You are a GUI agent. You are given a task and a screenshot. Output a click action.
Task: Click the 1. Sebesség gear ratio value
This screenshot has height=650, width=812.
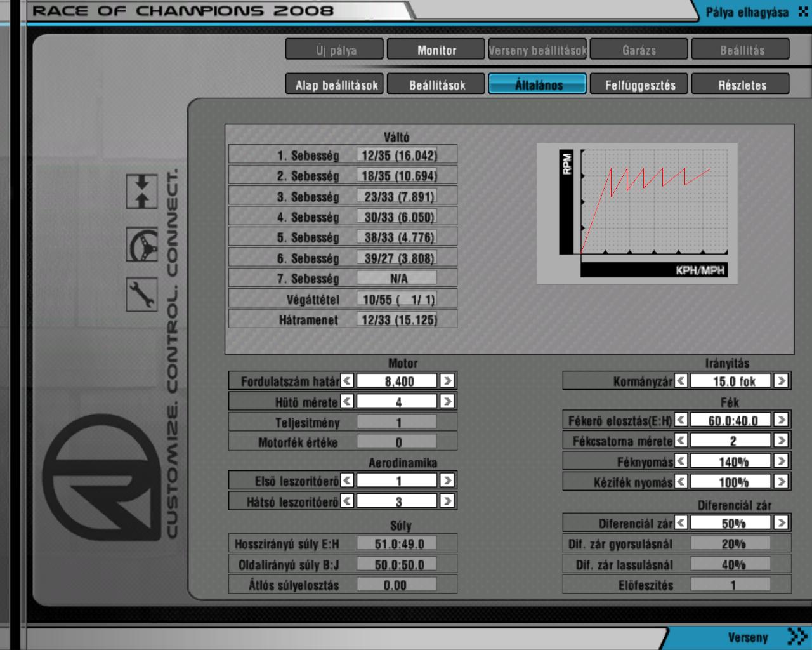[x=397, y=155]
